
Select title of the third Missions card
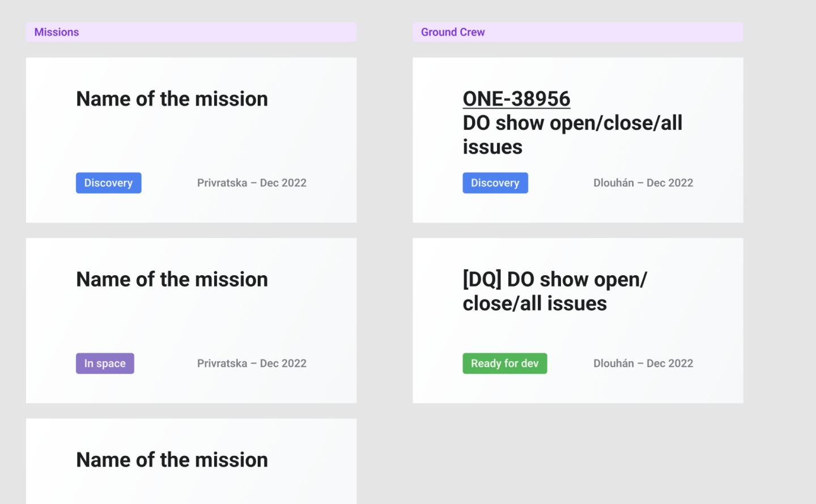click(x=172, y=460)
